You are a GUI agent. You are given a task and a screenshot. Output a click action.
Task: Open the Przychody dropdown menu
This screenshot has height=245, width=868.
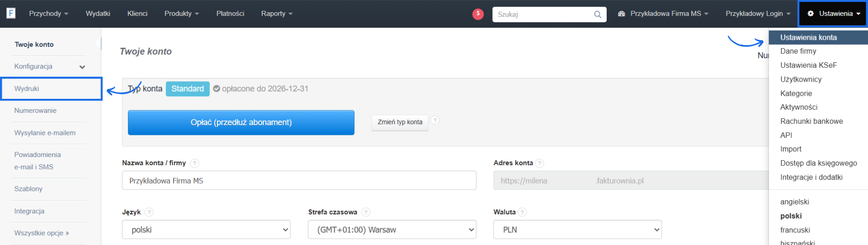[48, 14]
